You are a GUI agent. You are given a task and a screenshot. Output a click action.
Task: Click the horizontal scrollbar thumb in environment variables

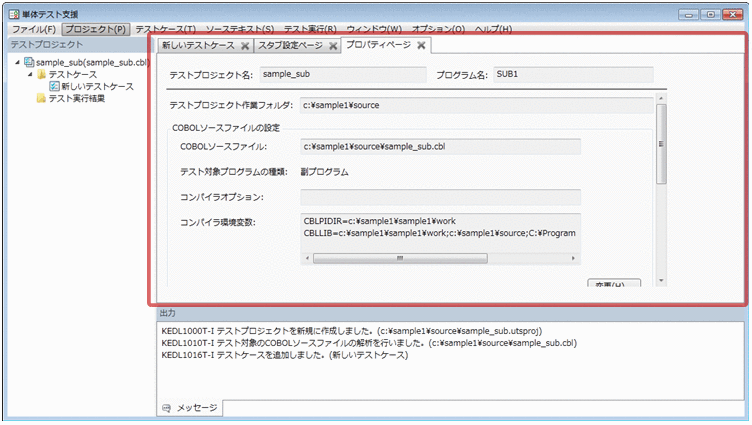point(400,259)
